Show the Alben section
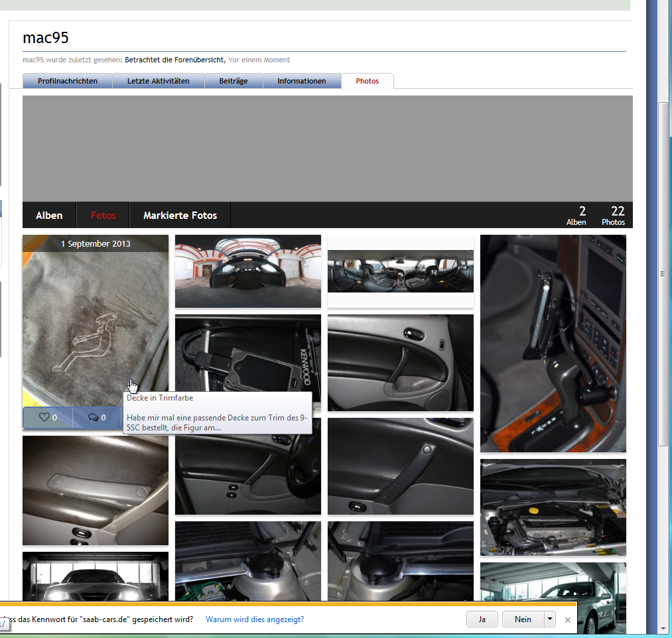 click(49, 215)
